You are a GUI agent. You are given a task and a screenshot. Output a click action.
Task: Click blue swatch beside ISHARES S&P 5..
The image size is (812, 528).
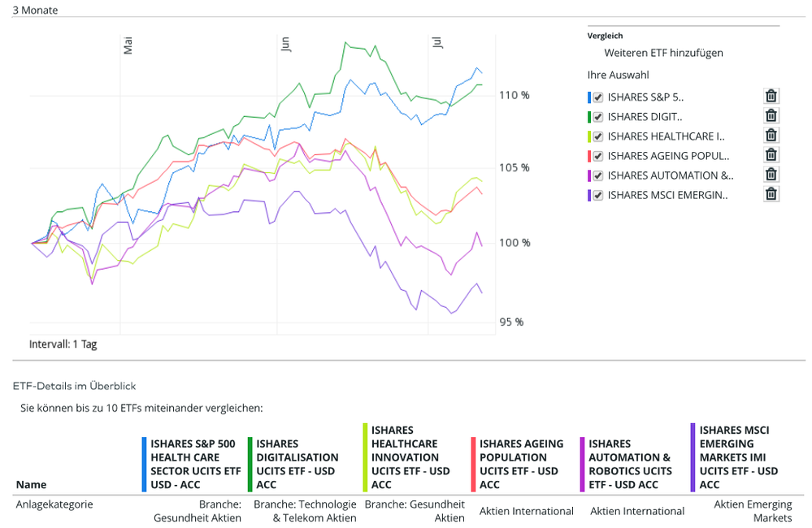pyautogui.click(x=589, y=97)
